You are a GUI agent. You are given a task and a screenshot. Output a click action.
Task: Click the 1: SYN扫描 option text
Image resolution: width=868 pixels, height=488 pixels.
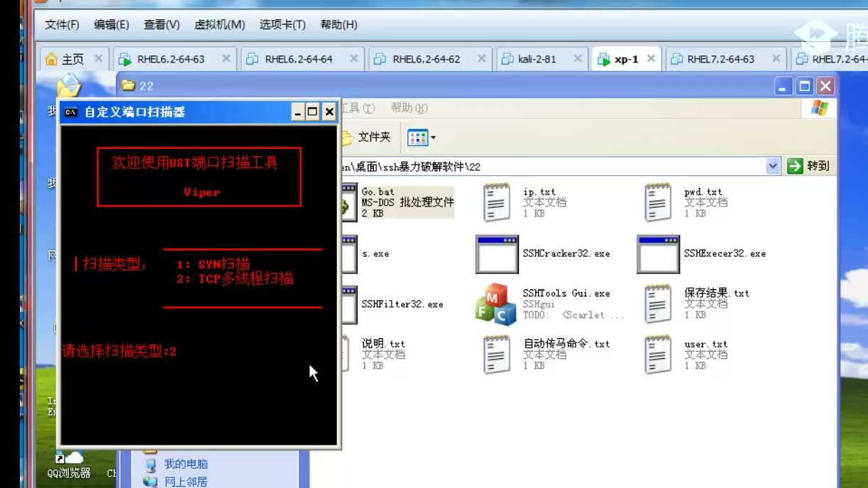click(213, 265)
